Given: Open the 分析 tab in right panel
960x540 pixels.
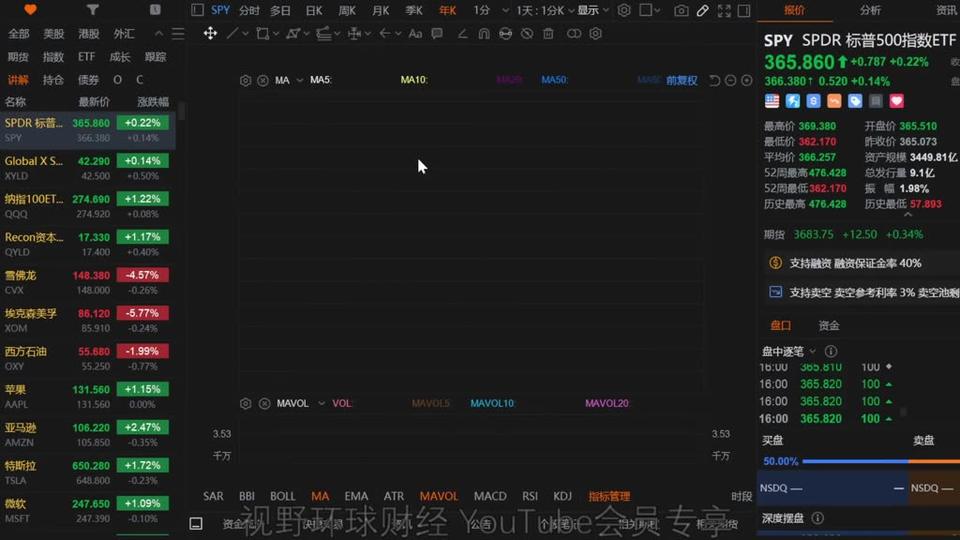Looking at the screenshot, I should coord(870,10).
